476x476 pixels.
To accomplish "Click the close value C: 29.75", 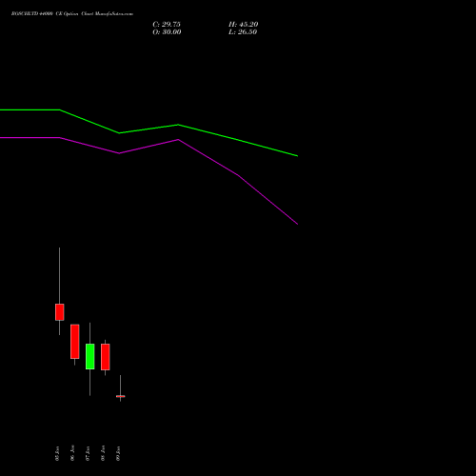I will pyautogui.click(x=167, y=25).
